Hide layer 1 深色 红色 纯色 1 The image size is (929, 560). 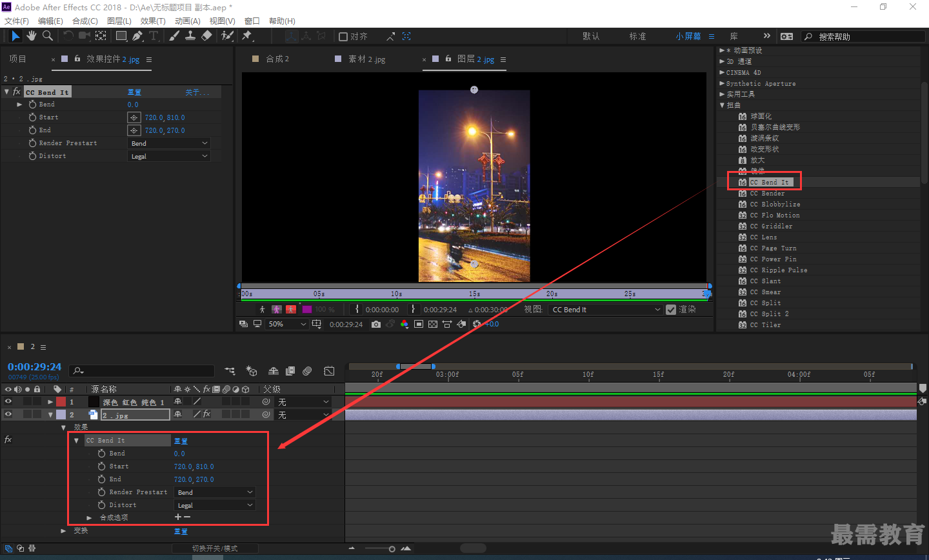point(8,401)
